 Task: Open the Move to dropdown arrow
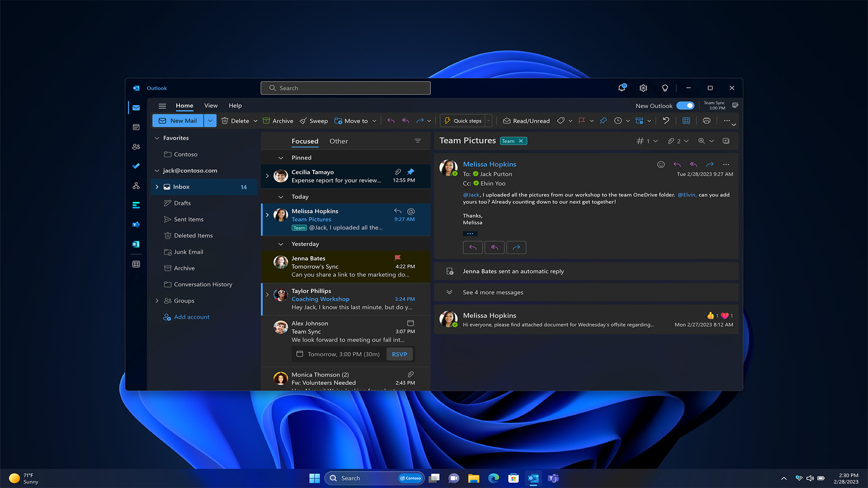(374, 121)
